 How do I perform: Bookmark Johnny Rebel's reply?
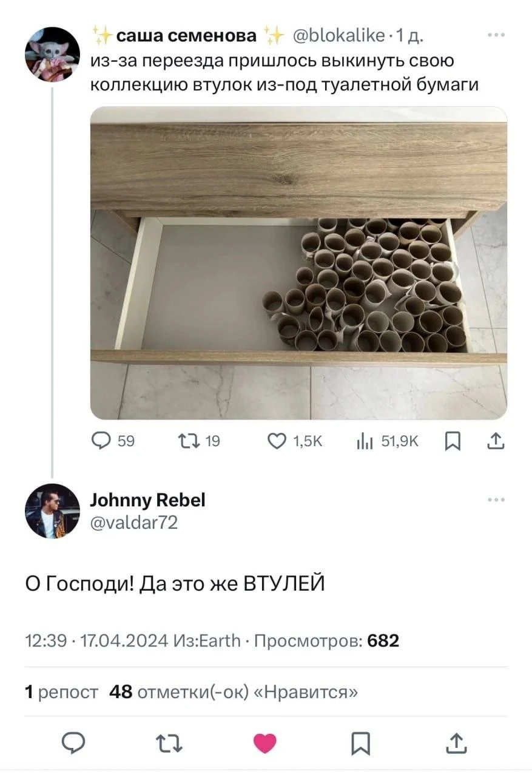[362, 743]
